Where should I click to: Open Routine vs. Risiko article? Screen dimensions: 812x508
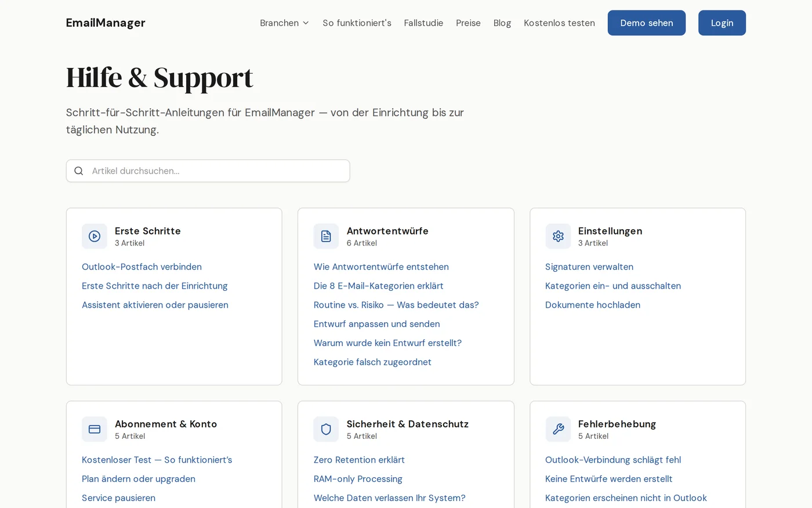pos(396,305)
